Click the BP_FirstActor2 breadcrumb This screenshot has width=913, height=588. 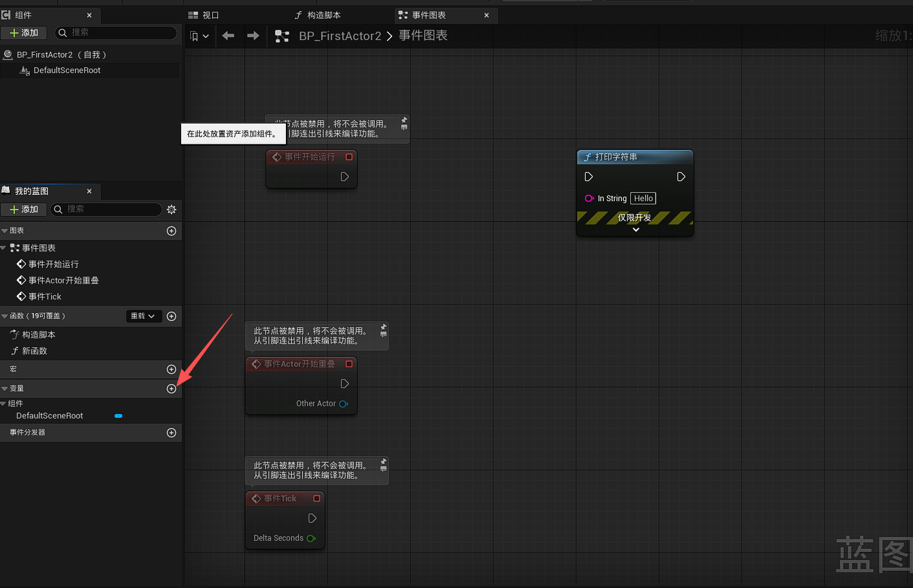(340, 36)
